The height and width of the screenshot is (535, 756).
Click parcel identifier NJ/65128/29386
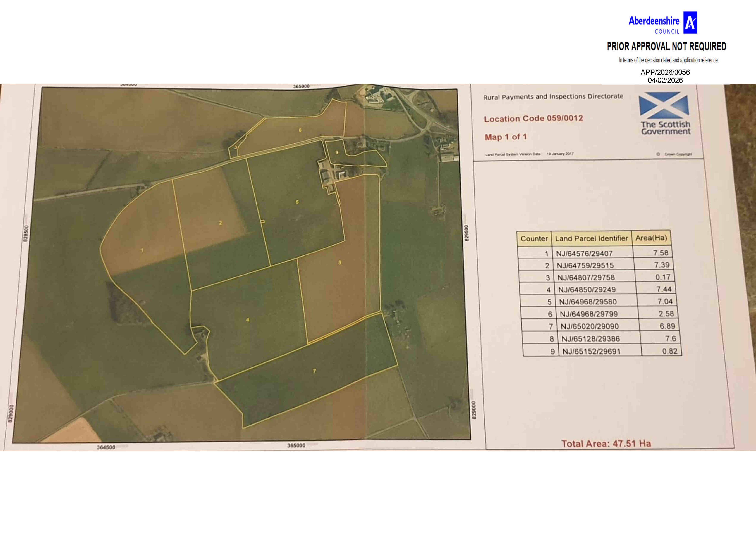pyautogui.click(x=591, y=339)
